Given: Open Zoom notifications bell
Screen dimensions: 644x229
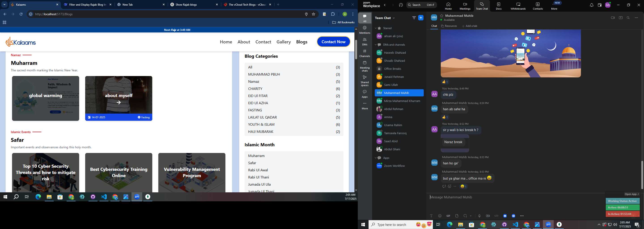Looking at the screenshot, I should pos(591,5).
